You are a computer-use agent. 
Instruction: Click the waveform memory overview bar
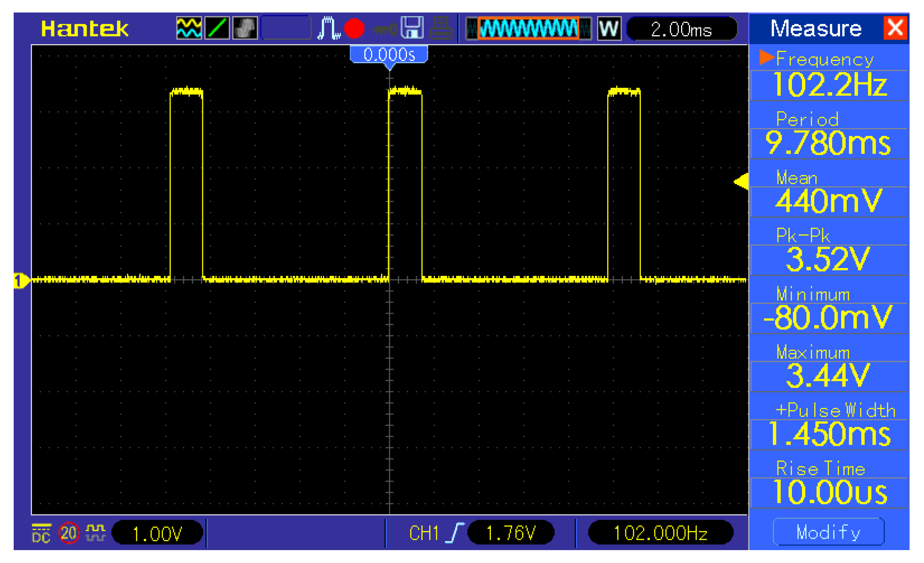(x=529, y=28)
